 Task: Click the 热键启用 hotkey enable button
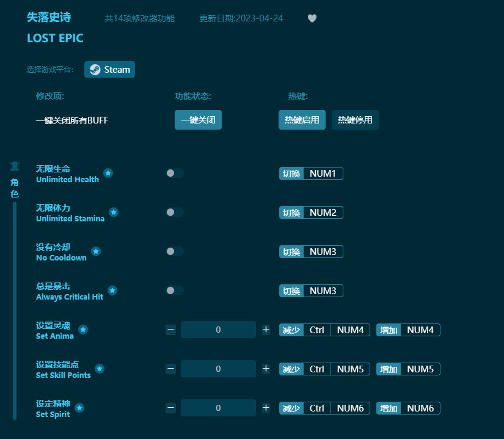click(302, 120)
